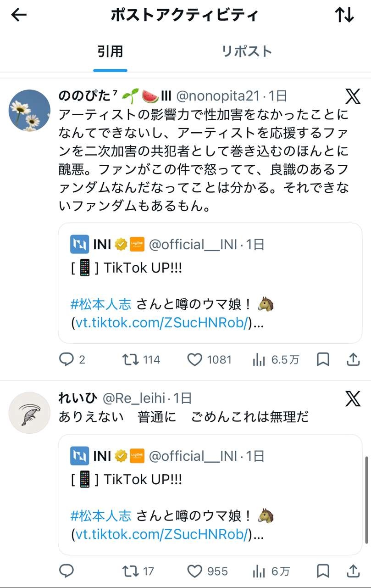Open ののぴた's daisy profile picture
This screenshot has width=371, height=588.
[30, 110]
